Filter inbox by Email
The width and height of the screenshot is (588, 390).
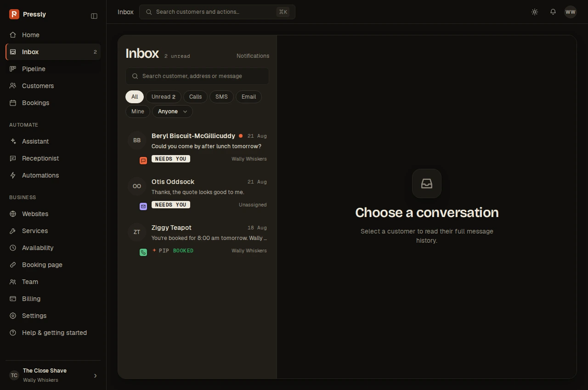click(249, 97)
